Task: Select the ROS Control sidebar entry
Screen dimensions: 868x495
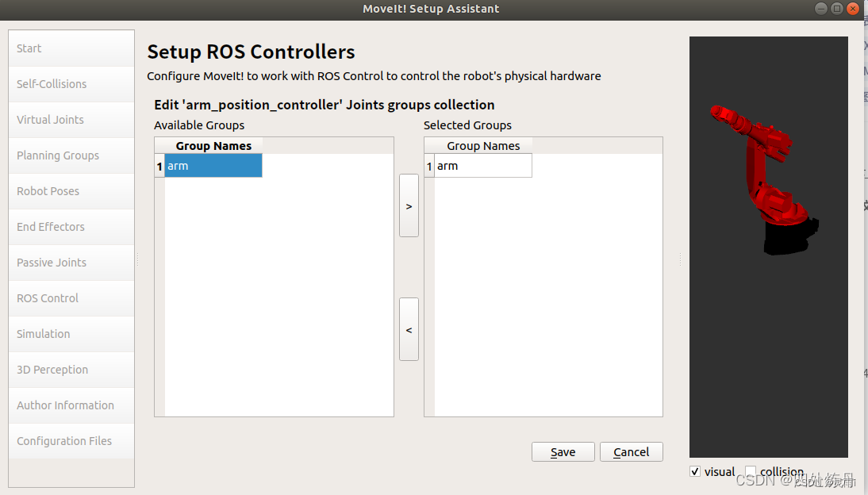Action: [71, 297]
